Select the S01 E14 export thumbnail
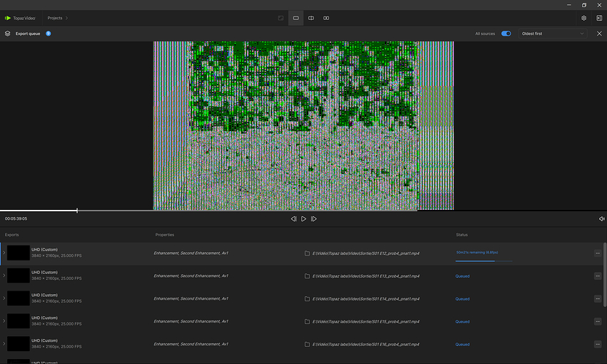Screen dimensions: 607x364 [18, 298]
